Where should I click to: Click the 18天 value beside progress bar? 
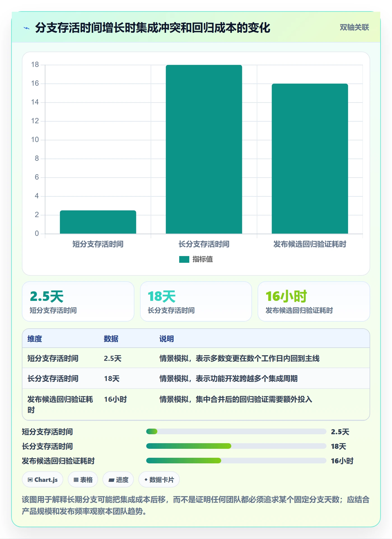(339, 446)
